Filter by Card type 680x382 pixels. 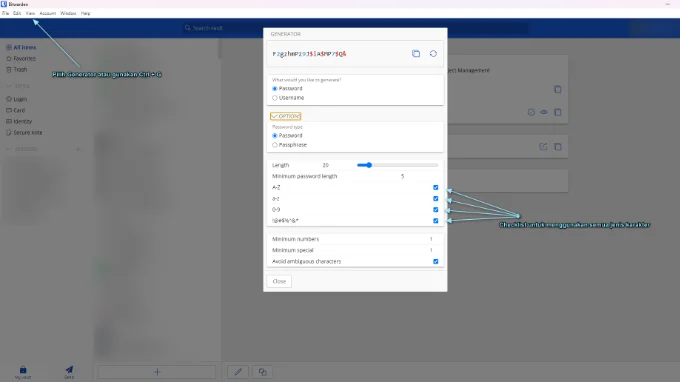point(16,110)
